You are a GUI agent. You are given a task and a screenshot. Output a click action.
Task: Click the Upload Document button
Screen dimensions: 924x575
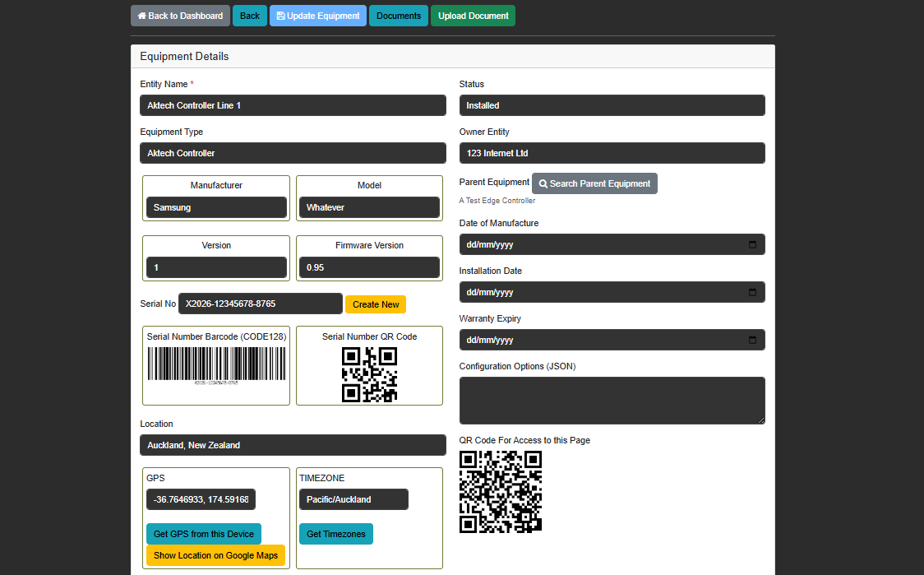473,16
